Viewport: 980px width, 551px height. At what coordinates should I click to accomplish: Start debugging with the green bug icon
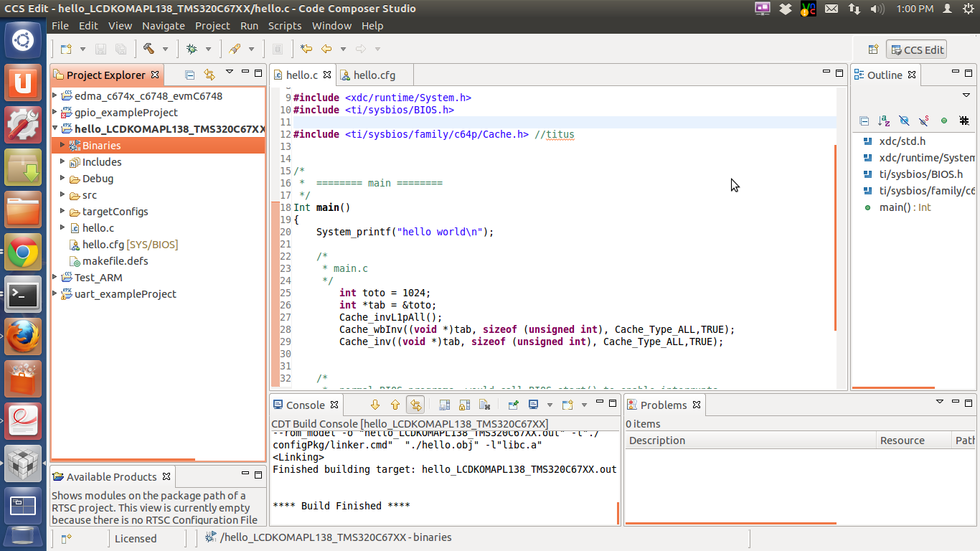[x=192, y=49]
